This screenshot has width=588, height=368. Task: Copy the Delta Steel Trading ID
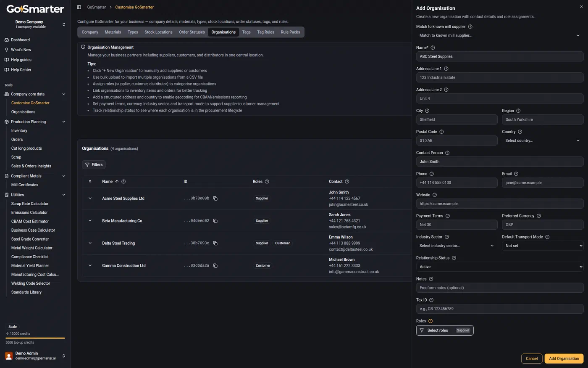[215, 243]
